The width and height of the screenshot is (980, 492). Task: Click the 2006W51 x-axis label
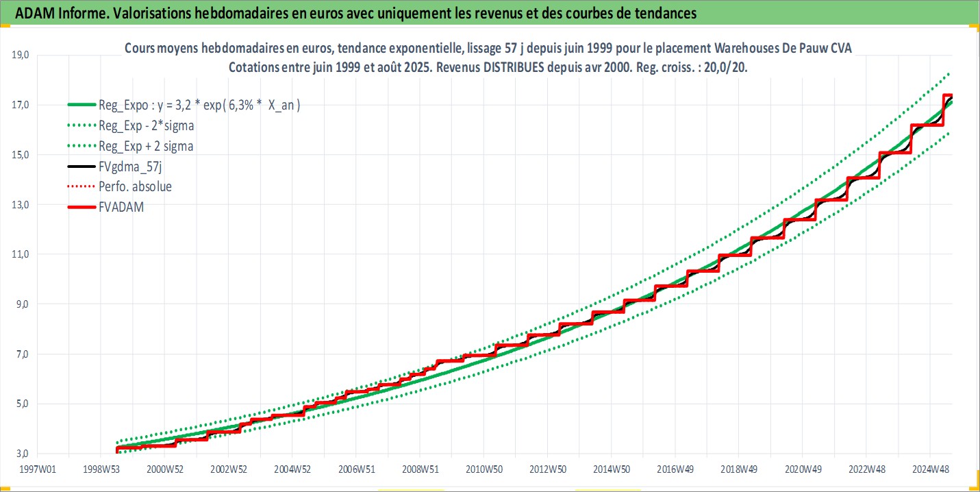click(x=356, y=469)
